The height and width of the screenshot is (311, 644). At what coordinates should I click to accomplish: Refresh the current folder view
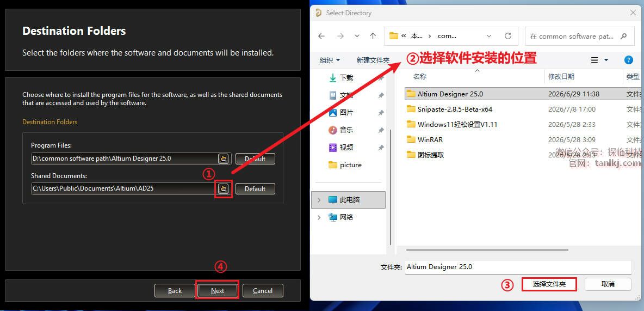pyautogui.click(x=508, y=36)
